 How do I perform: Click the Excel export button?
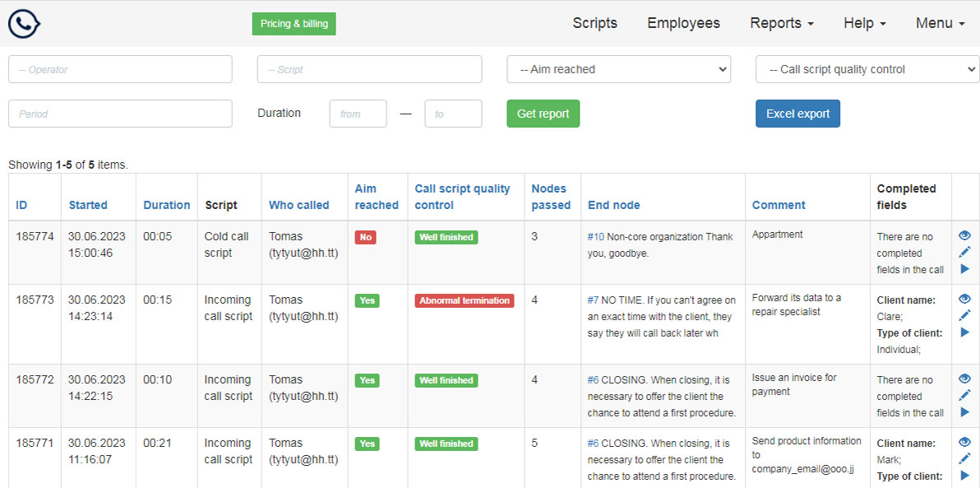(797, 114)
